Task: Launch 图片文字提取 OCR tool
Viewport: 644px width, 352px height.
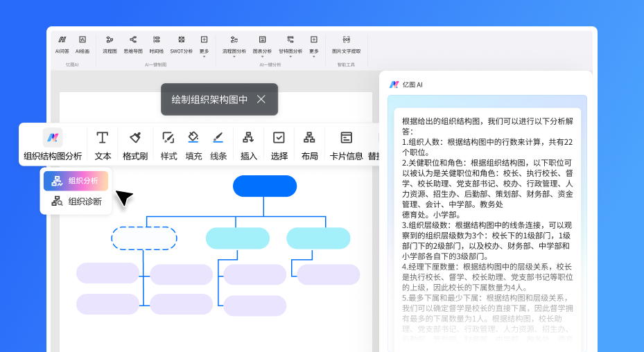Action: 346,45
